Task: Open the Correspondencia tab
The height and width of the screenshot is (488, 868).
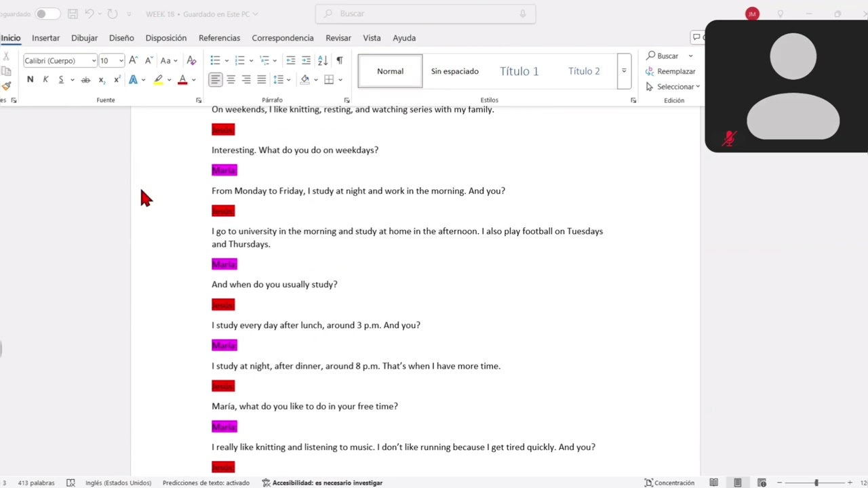Action: (x=283, y=38)
